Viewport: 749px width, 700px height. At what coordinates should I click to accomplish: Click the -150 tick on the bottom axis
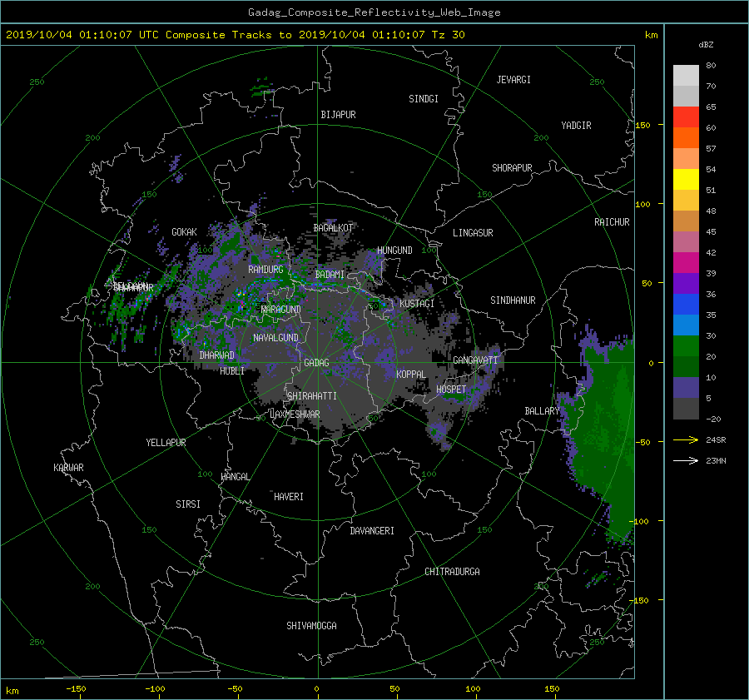coord(76,689)
